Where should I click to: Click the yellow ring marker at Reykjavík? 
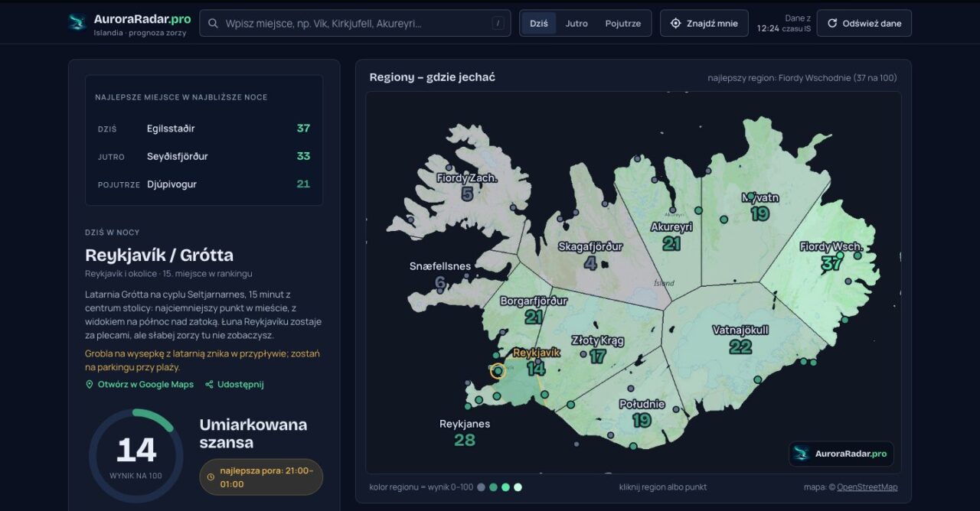(x=497, y=371)
